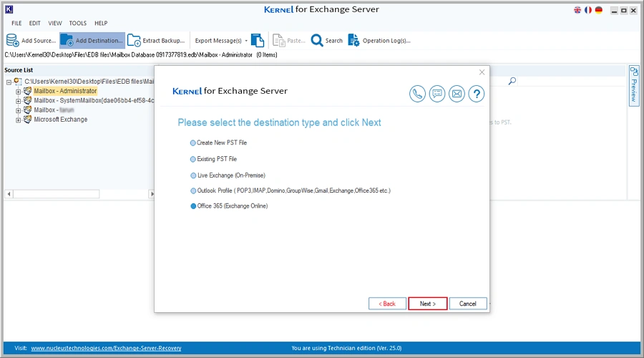The image size is (644, 358).
Task: Select Mailbox - Administrator in Source List
Action: [x=65, y=91]
